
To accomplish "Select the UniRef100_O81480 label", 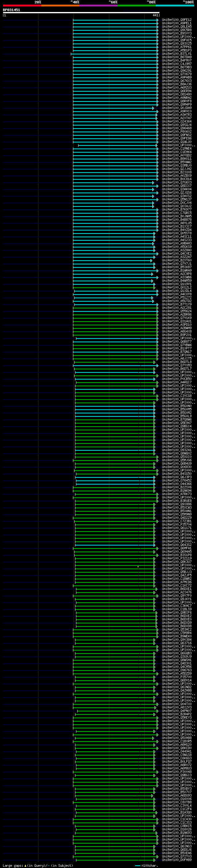I will (x=177, y=94).
